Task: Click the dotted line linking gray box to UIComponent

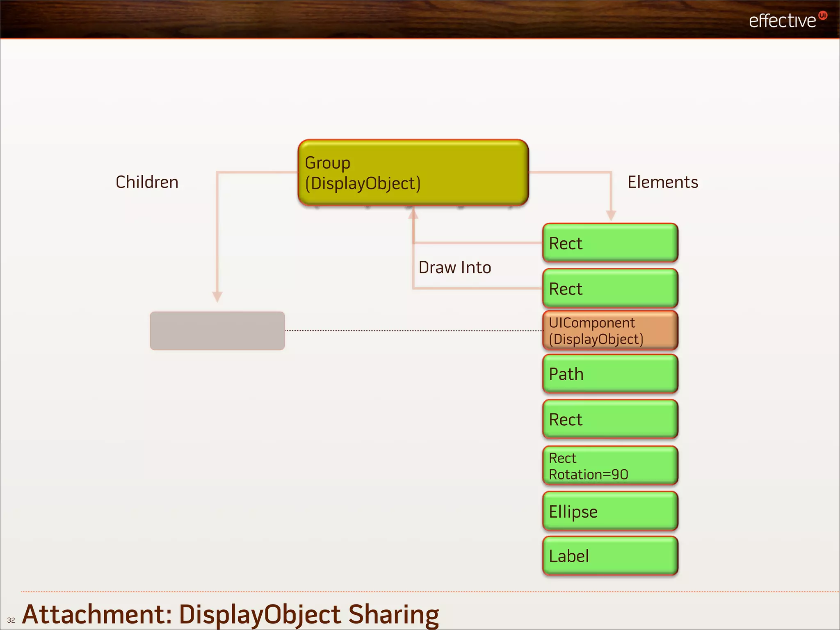Action: [x=413, y=330]
